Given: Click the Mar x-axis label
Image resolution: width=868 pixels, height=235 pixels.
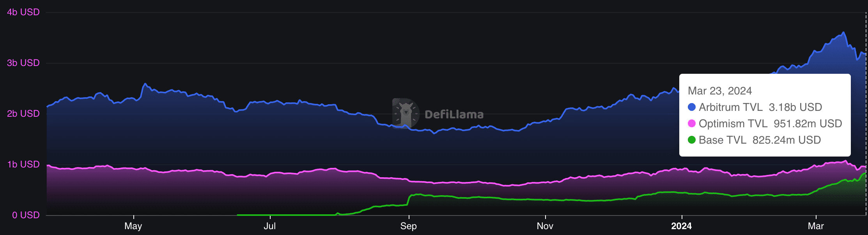Looking at the screenshot, I should click(x=816, y=226).
